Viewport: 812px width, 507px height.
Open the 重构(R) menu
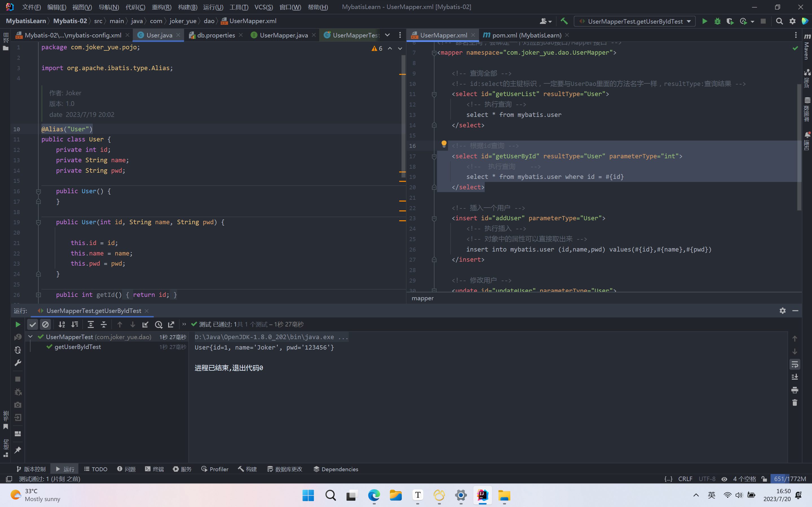coord(161,7)
